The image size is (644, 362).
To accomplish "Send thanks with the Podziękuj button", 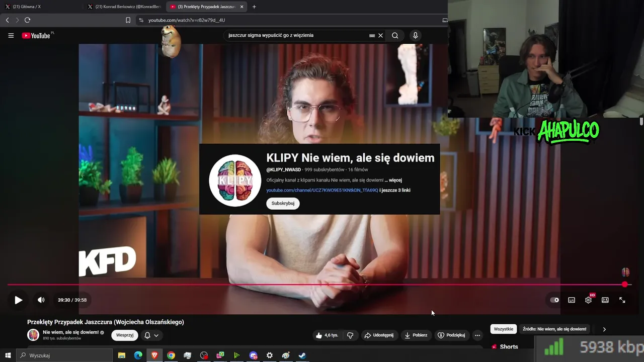I will tap(451, 335).
